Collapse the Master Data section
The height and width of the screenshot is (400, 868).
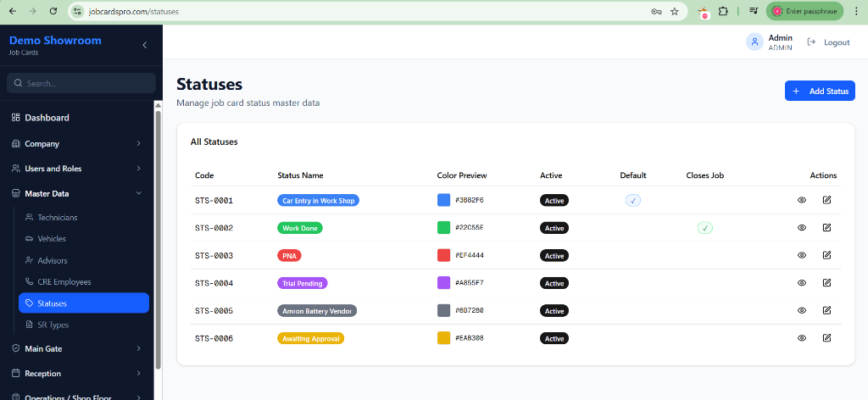point(77,194)
